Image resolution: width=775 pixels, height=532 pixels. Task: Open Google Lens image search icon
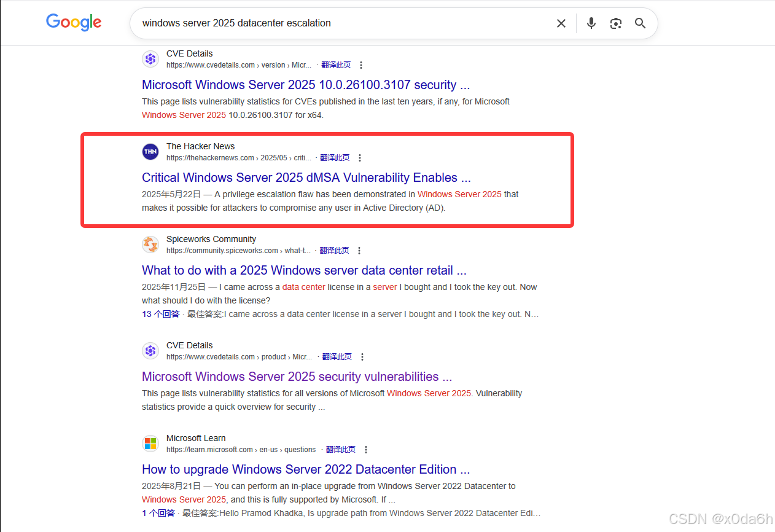616,23
